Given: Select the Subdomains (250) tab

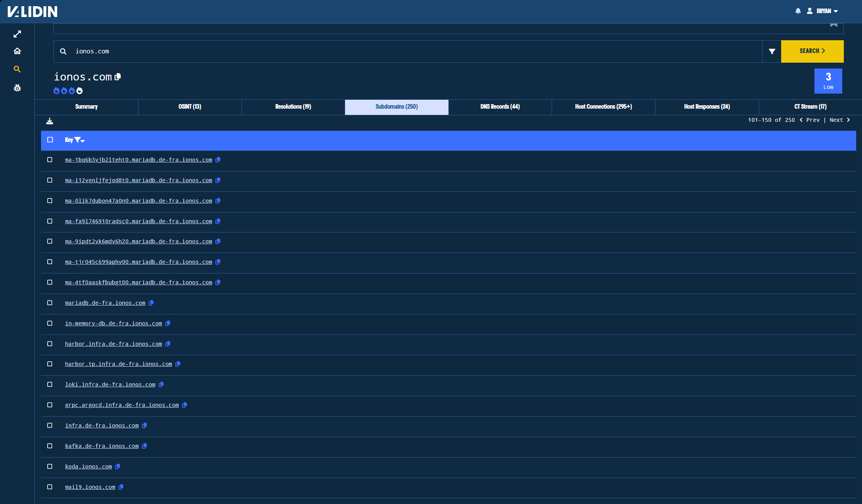Looking at the screenshot, I should (397, 107).
